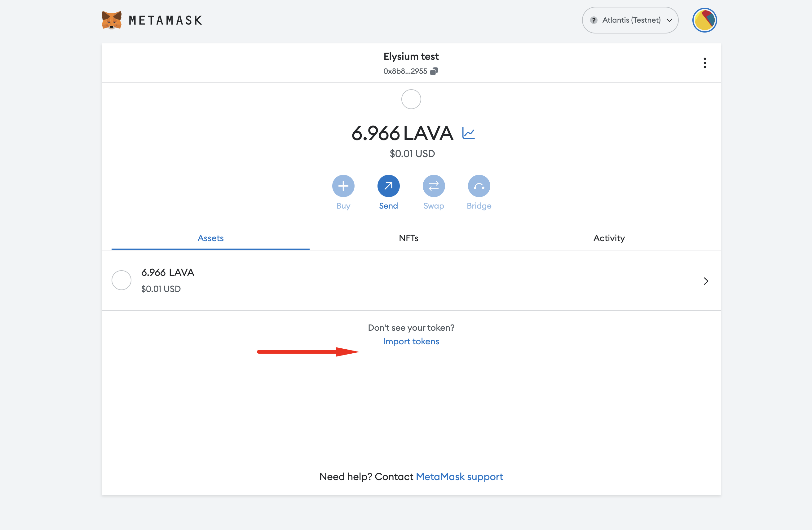812x530 pixels.
Task: Click the MetaMask fox logo
Action: pos(112,20)
